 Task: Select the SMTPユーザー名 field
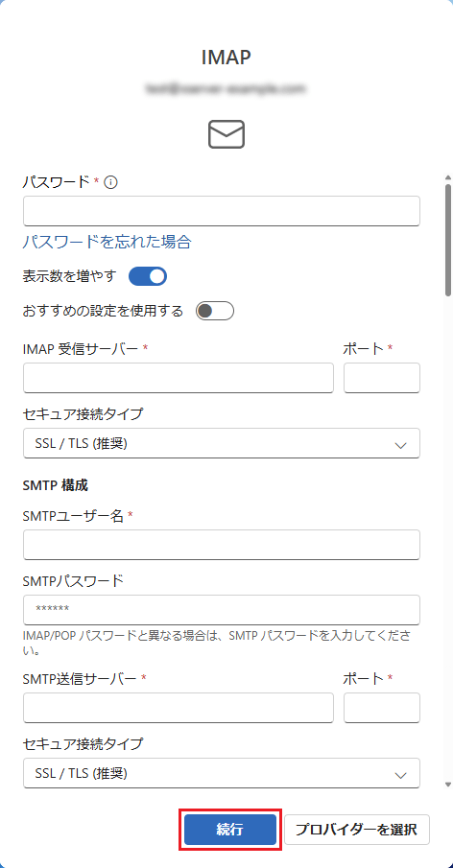(x=222, y=545)
